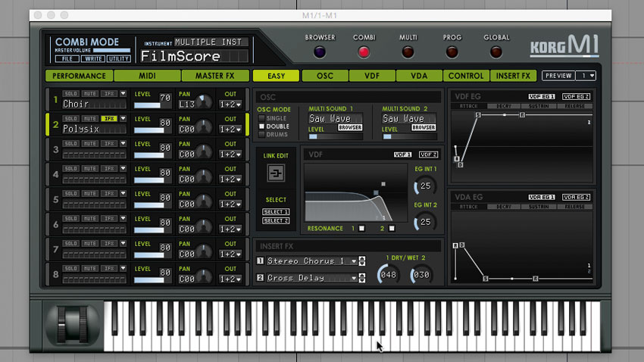Screen dimensions: 644x362
Task: Click Multi Sound 1 BROWSER button
Action: click(x=350, y=128)
